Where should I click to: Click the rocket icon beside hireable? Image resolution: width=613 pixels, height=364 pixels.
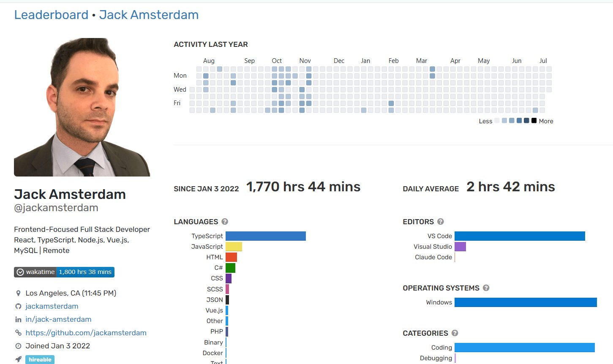[18, 359]
